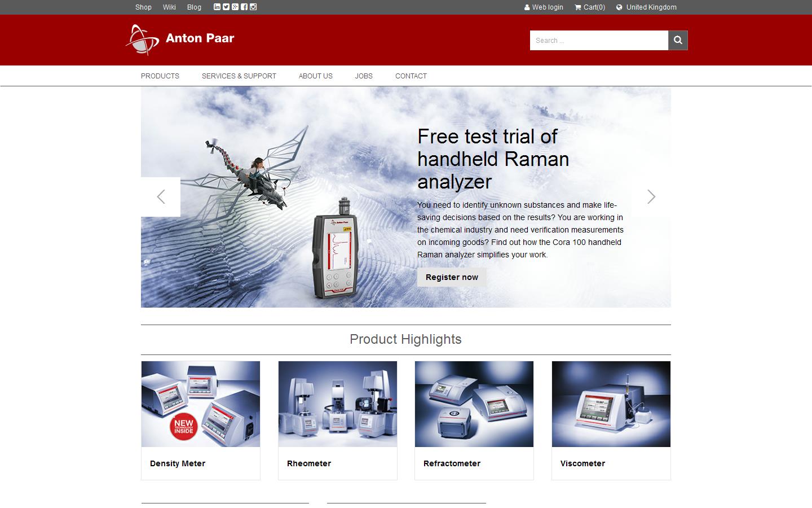Open the Shop link
This screenshot has height=508, width=812.
pyautogui.click(x=143, y=7)
